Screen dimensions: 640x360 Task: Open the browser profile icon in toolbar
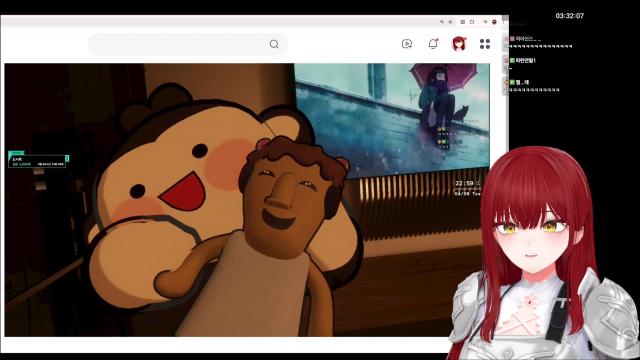coord(494,22)
